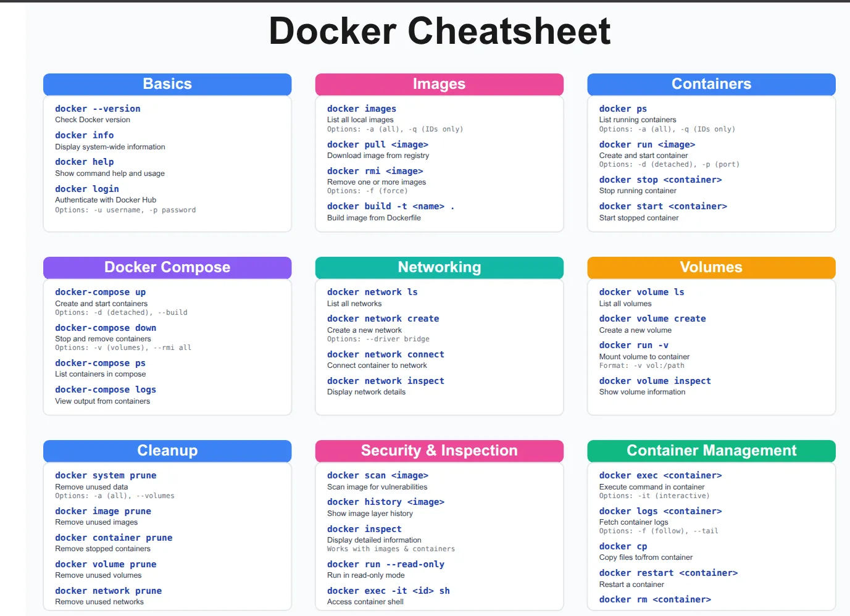Click 'Format: -v vol:/path' text
850x616 pixels.
pos(642,365)
